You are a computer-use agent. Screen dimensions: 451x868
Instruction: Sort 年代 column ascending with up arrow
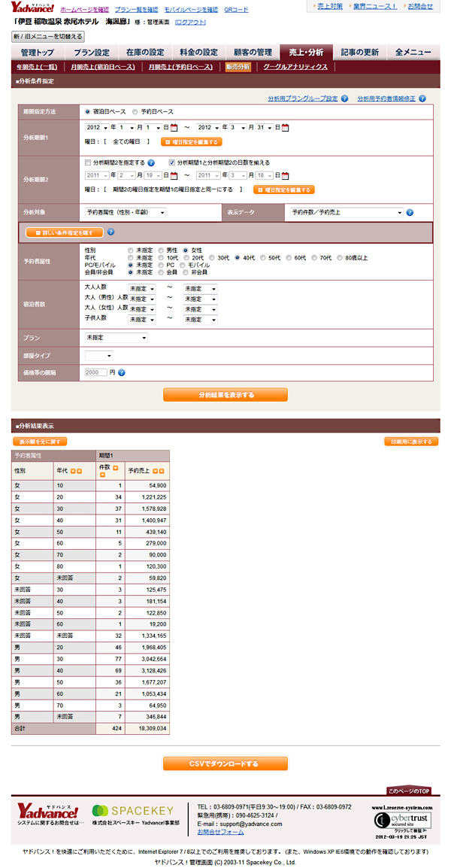(79, 471)
